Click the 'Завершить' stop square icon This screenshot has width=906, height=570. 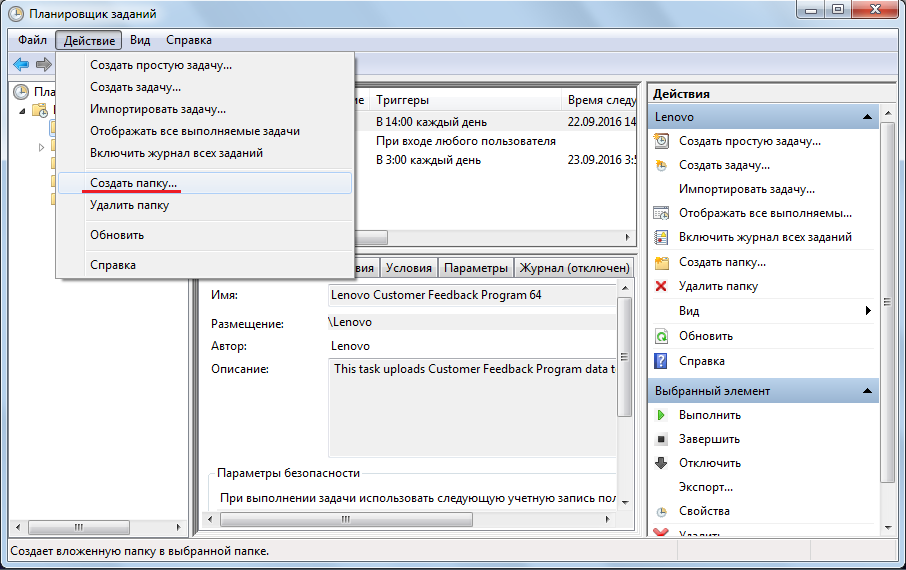coord(661,439)
